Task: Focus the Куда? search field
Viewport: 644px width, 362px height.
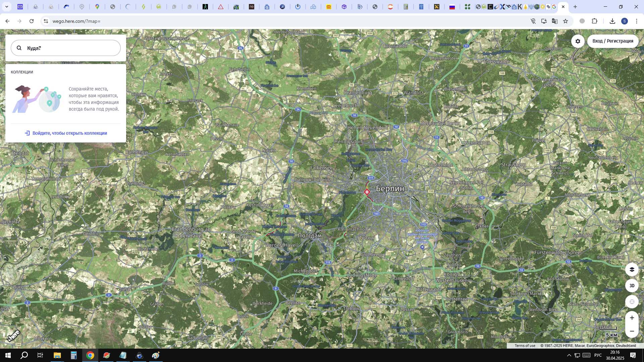Action: (x=70, y=48)
